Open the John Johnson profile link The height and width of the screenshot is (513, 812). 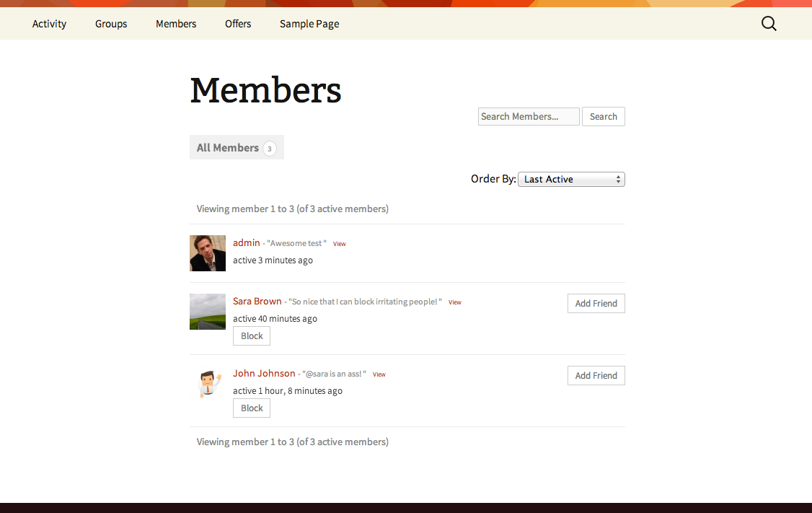tap(264, 373)
